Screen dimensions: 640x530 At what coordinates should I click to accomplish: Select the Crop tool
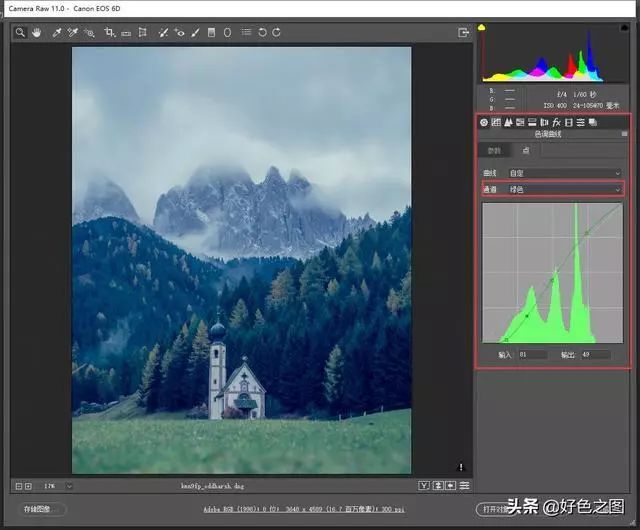(x=109, y=32)
